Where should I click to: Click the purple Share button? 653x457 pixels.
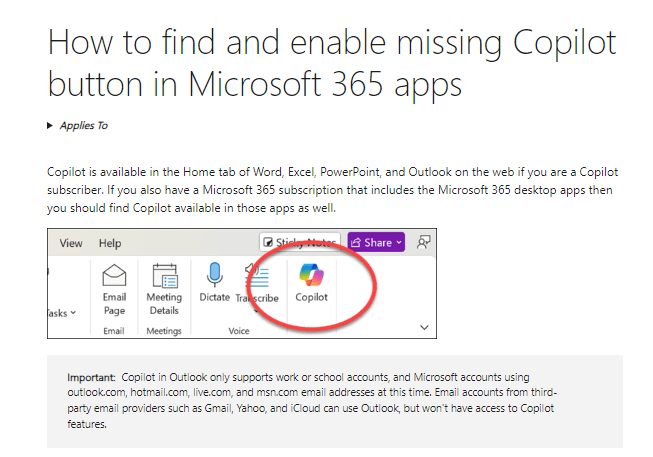point(376,242)
